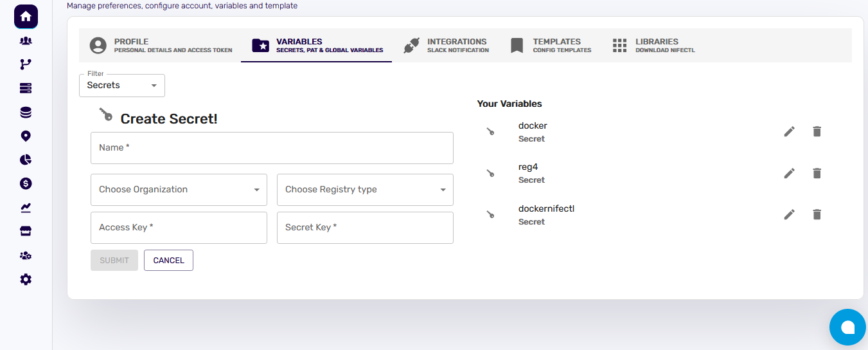
Task: Open the Integrations tab
Action: (x=447, y=45)
